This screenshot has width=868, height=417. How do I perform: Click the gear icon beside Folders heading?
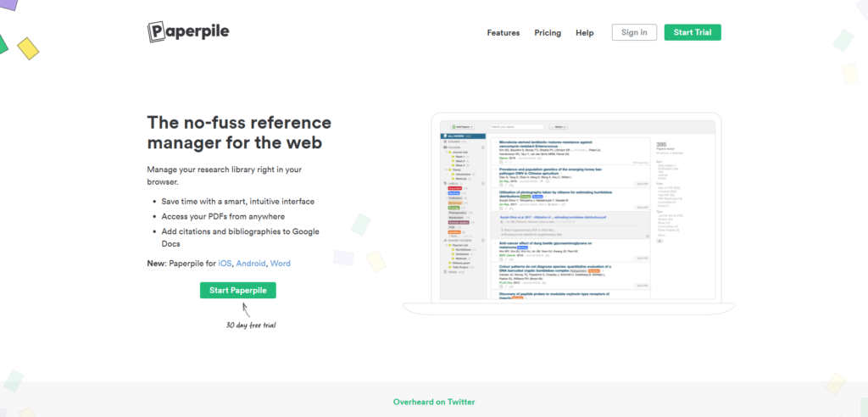coord(482,147)
